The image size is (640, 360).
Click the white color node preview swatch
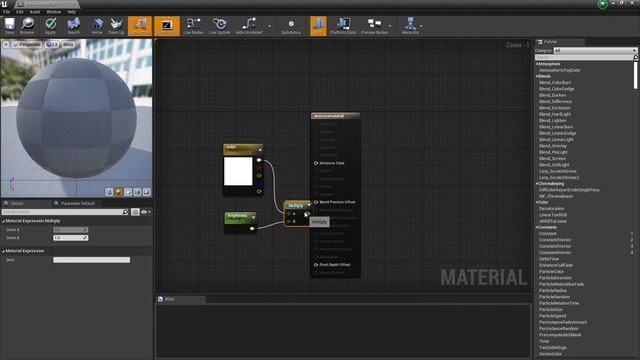click(238, 171)
